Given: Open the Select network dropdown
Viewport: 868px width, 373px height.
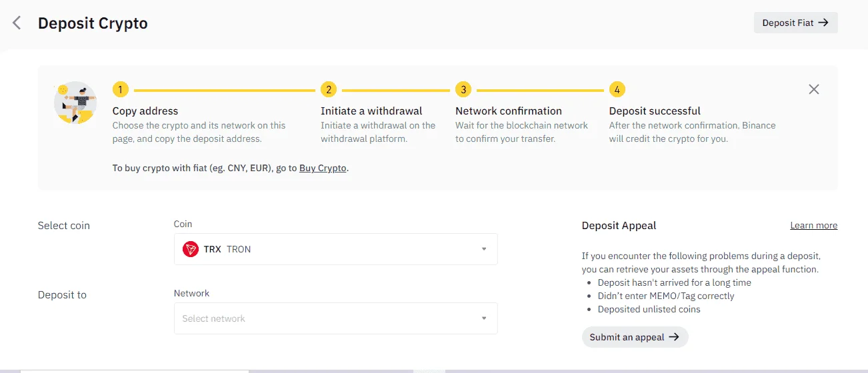Looking at the screenshot, I should (x=335, y=318).
